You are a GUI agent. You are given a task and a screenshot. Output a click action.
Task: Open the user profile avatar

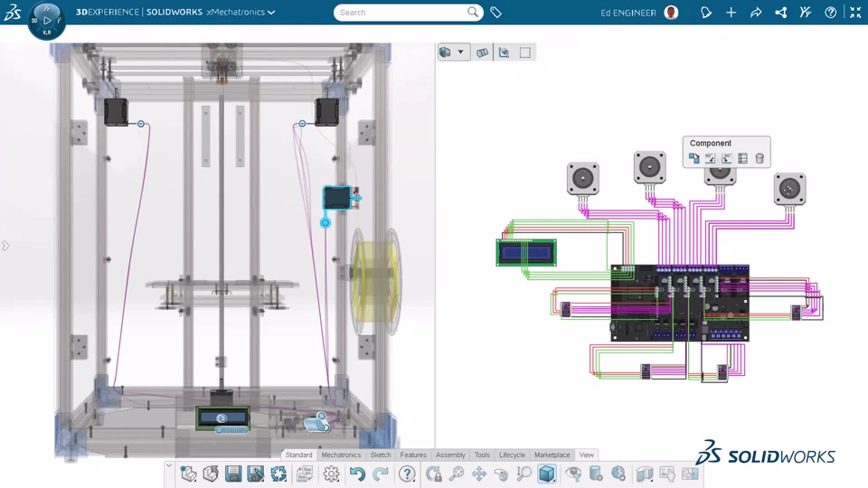click(x=671, y=12)
